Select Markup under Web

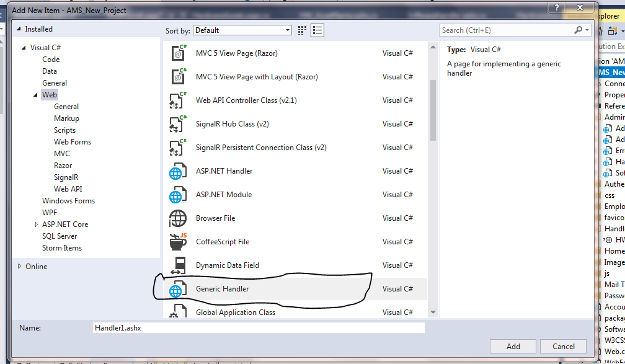point(66,118)
